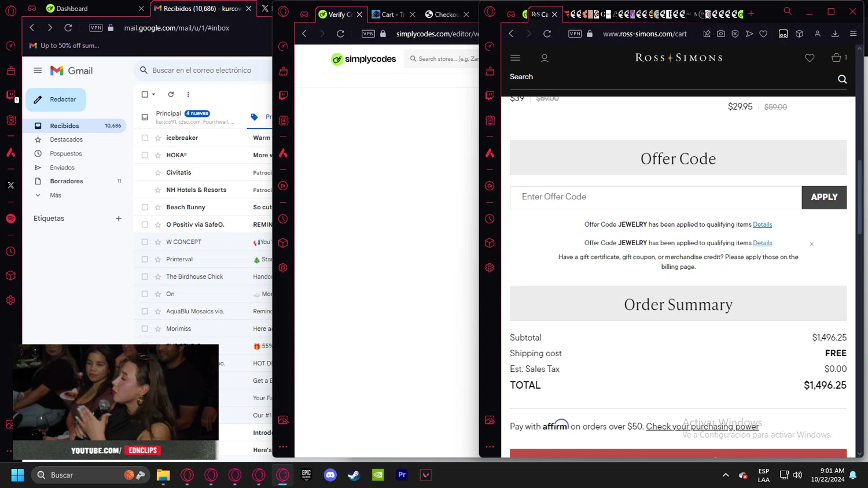Check the W CONCEPT email checkbox
868x488 pixels.
pos(145,242)
